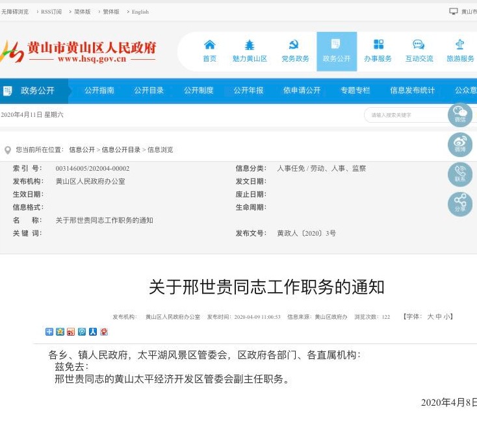Share to Sina Weibo red icon
Viewport: 477px width, 448px height.
point(71,332)
